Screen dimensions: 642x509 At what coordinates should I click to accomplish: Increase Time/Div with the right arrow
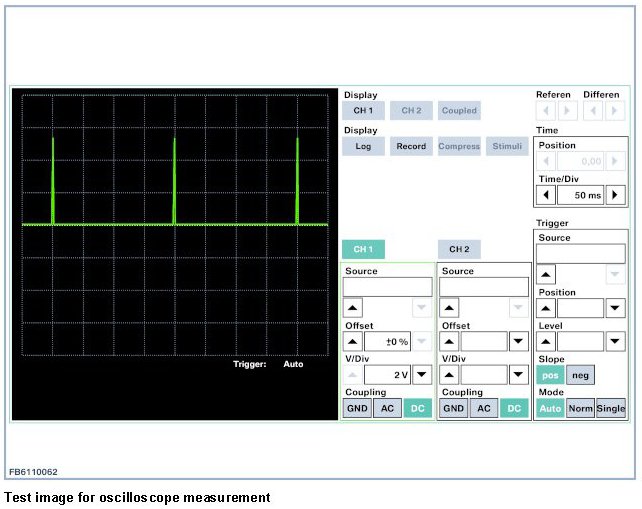(616, 195)
